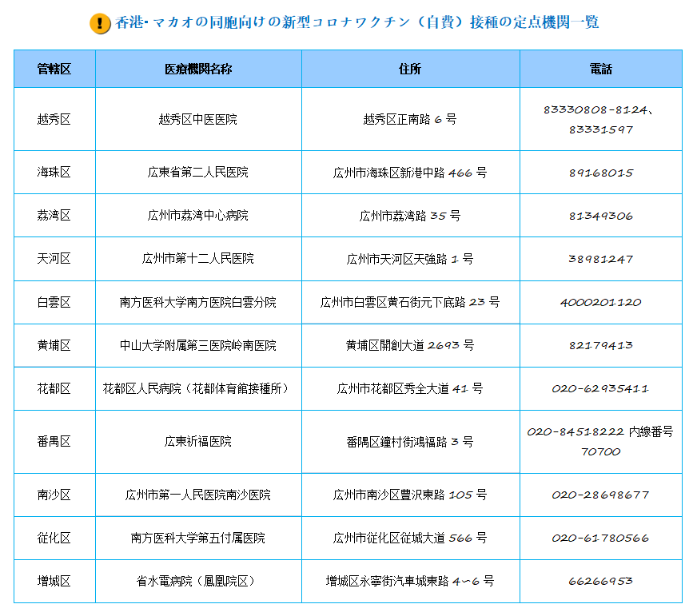
Task: Click the 黄埔区 district cell
Action: (54, 345)
